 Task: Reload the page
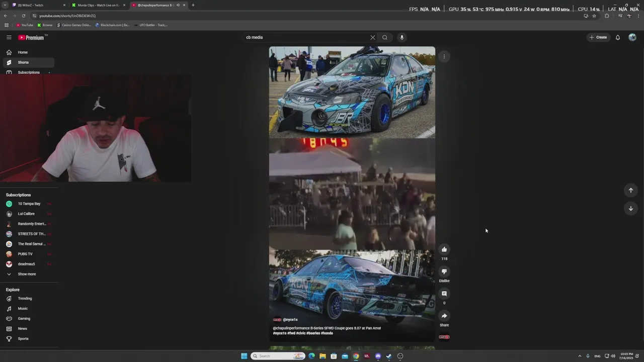(23, 16)
